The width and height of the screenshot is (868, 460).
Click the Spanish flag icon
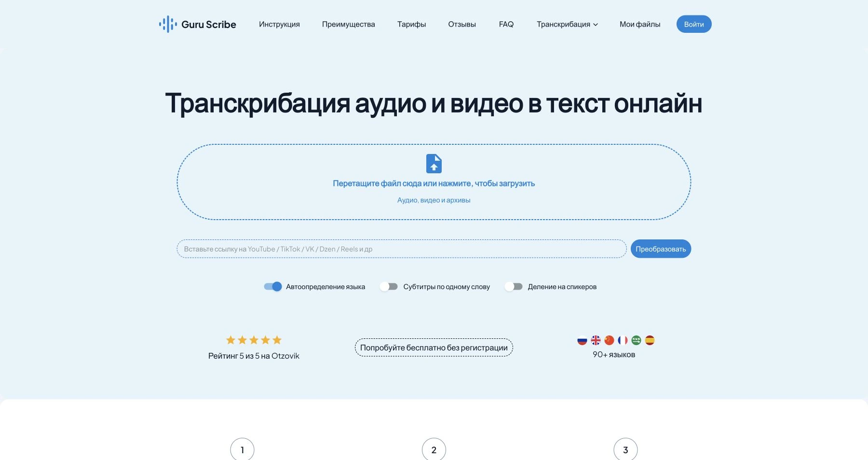tap(650, 340)
